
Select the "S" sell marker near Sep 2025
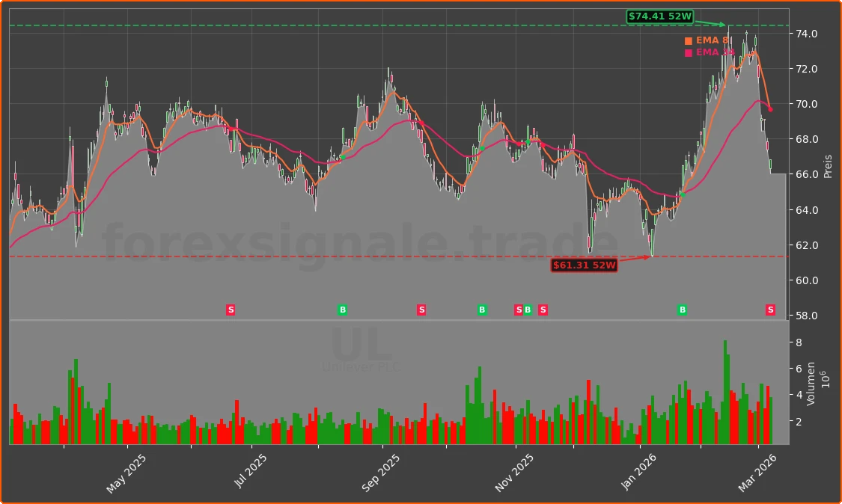click(421, 309)
